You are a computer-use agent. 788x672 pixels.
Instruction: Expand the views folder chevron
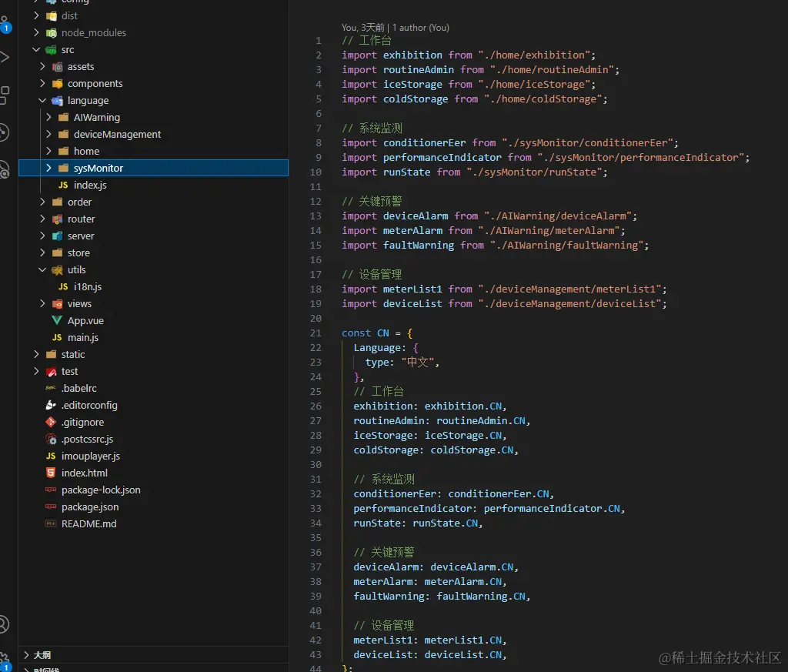coord(43,303)
